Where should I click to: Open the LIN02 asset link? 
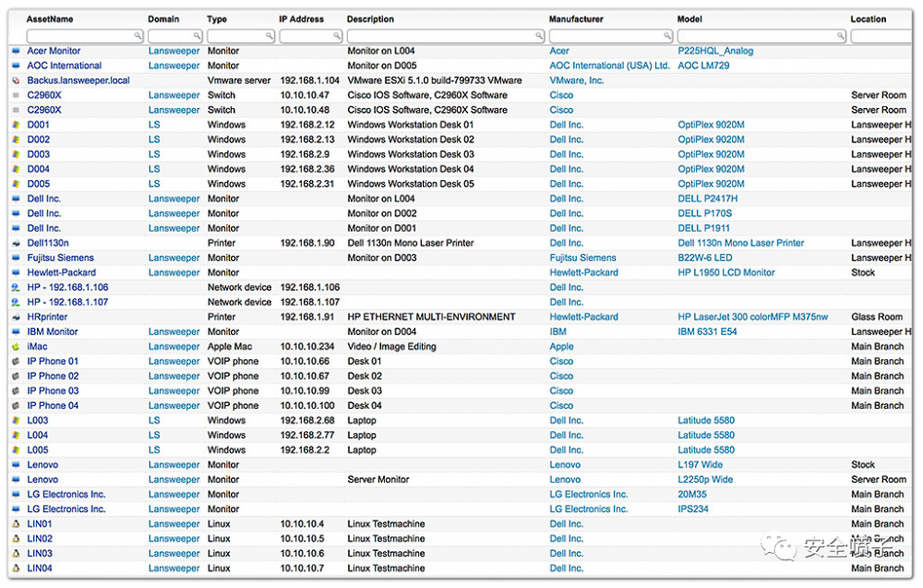(40, 538)
